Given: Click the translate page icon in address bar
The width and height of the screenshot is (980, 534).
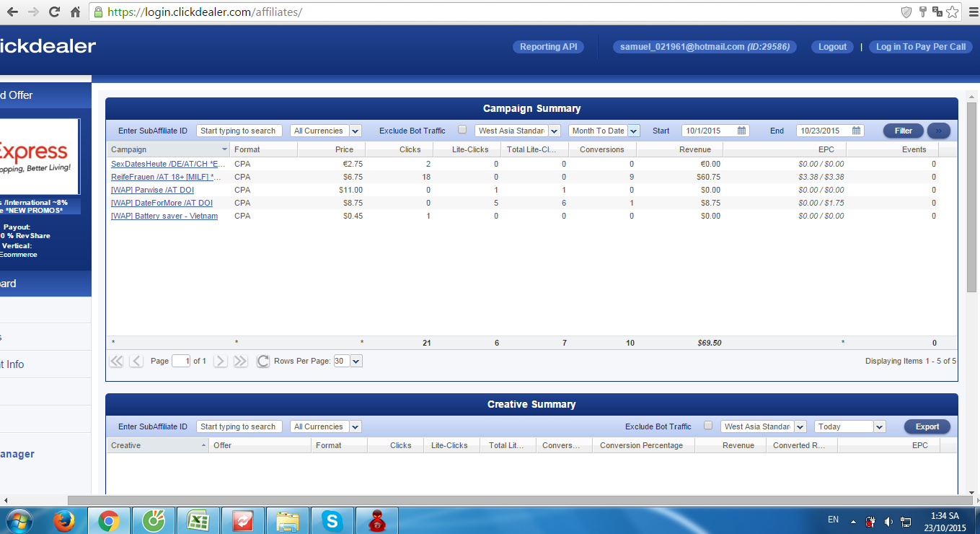Looking at the screenshot, I should (937, 12).
